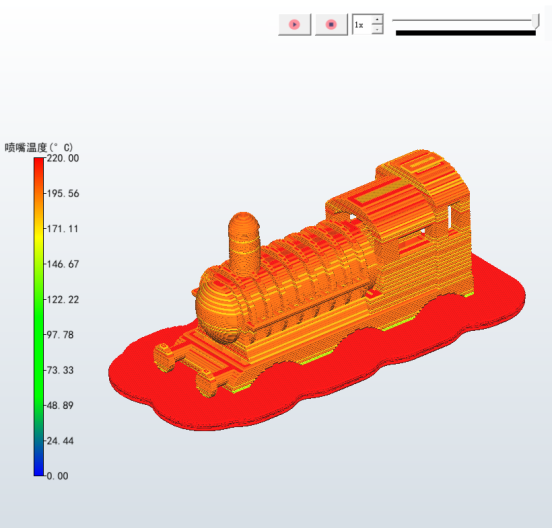Click the 146.67 legend value

(x=63, y=264)
